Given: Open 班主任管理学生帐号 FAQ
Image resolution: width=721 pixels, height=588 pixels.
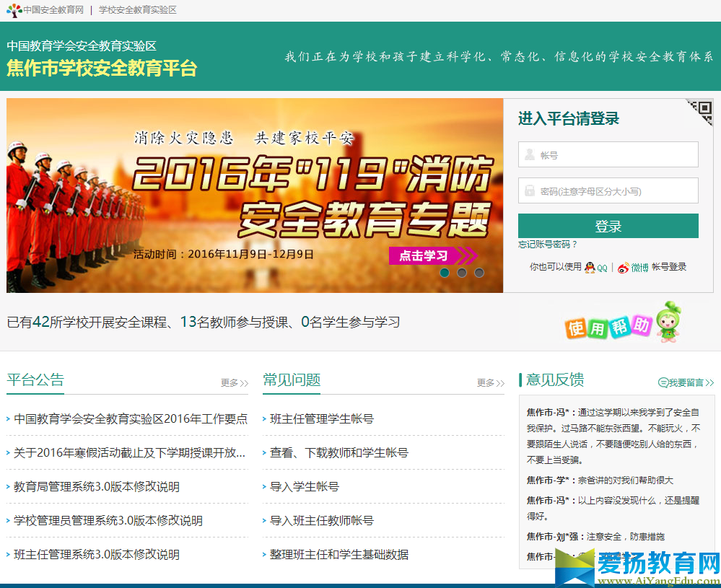Looking at the screenshot, I should tap(322, 419).
